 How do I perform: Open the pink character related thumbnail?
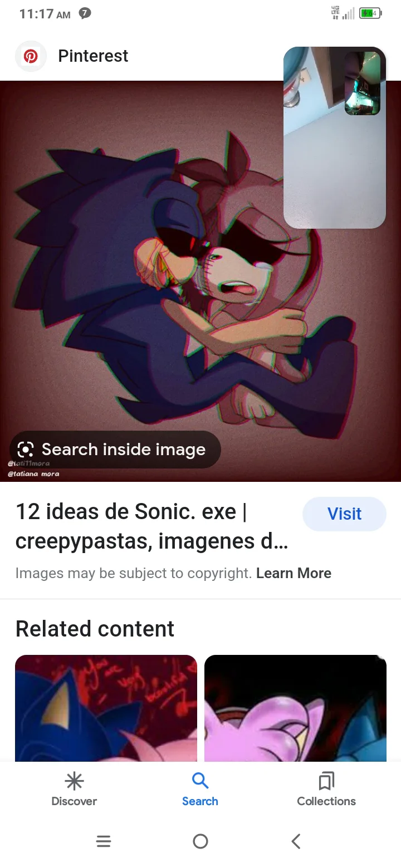click(x=295, y=708)
